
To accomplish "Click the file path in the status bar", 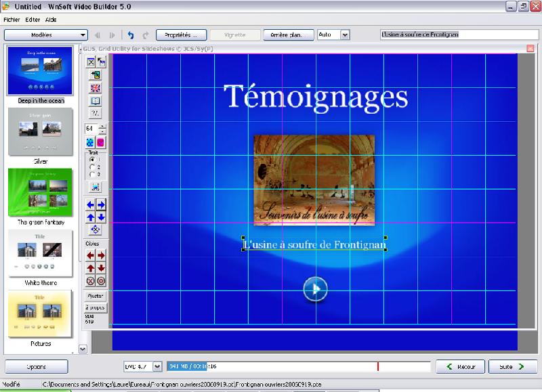I will [x=182, y=384].
